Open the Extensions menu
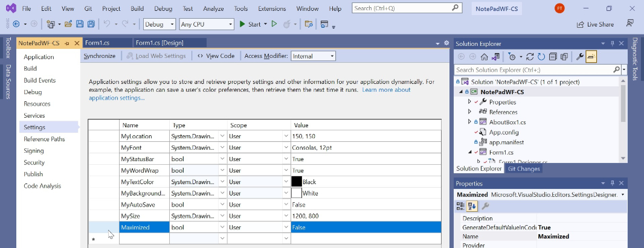The height and width of the screenshot is (248, 644). click(x=272, y=8)
